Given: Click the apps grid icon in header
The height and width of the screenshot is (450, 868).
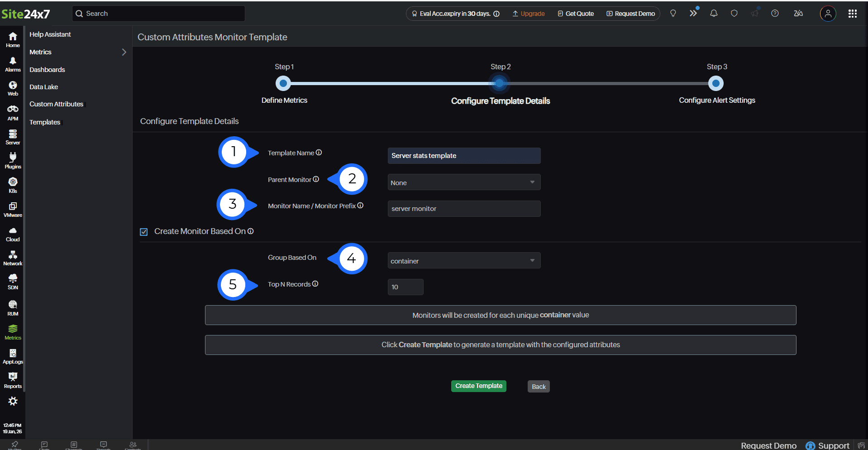Looking at the screenshot, I should tap(852, 14).
